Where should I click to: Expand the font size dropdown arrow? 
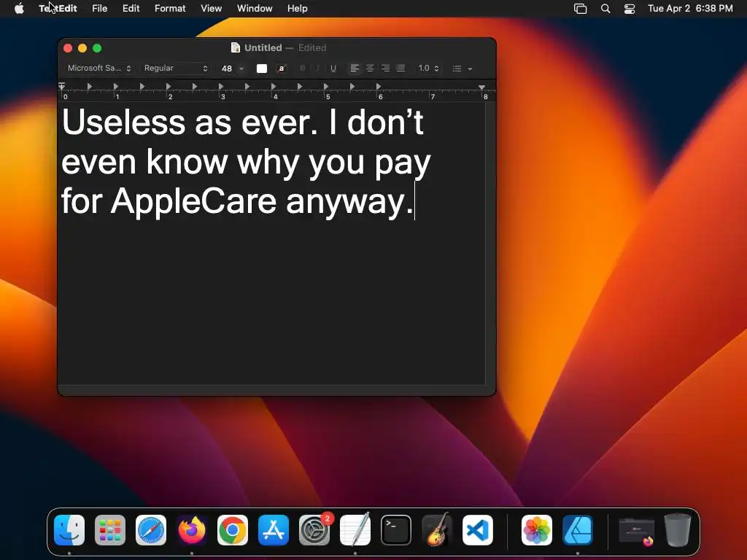[241, 69]
